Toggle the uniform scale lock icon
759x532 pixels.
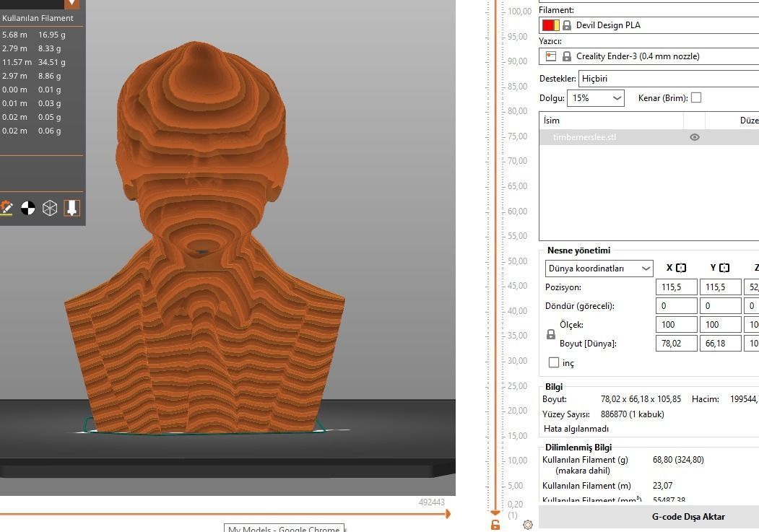pos(551,334)
